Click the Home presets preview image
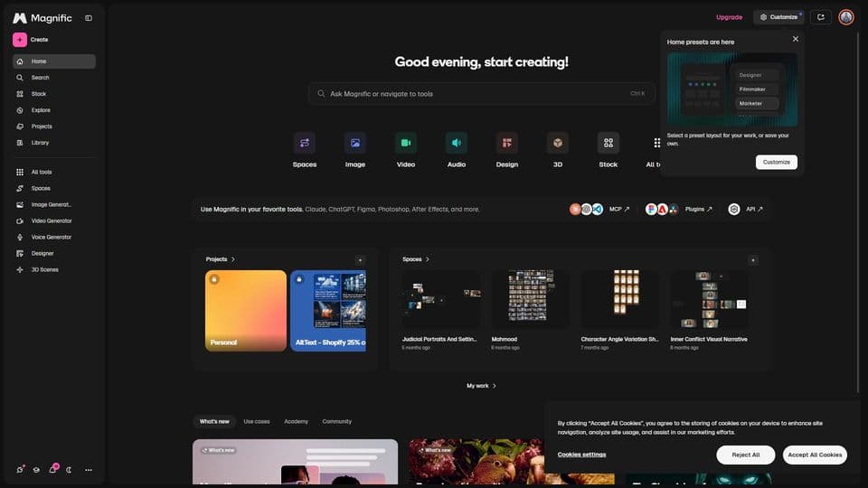Screen dimensions: 868x488 [x=731, y=89]
